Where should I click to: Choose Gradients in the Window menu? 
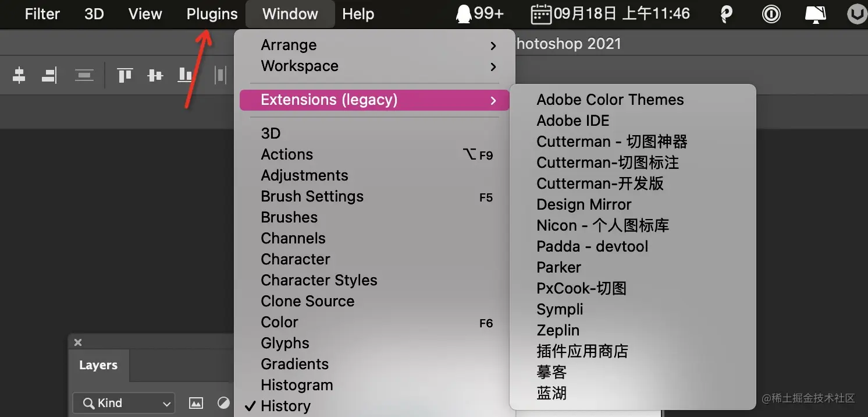[x=375, y=364]
